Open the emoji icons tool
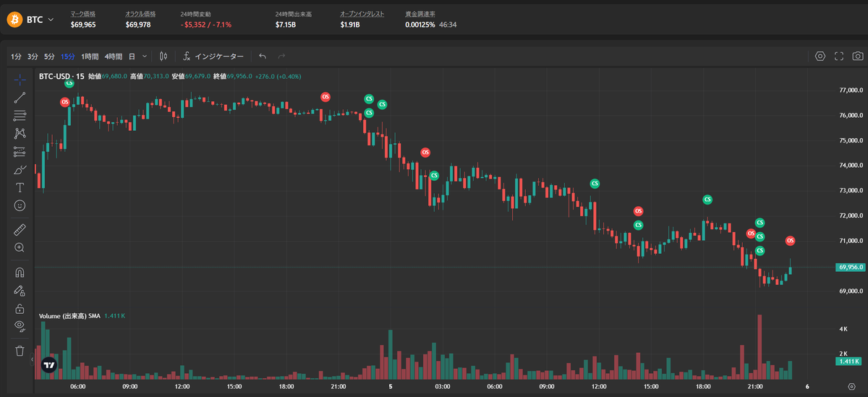Viewport: 868px width, 397px height. [x=20, y=205]
